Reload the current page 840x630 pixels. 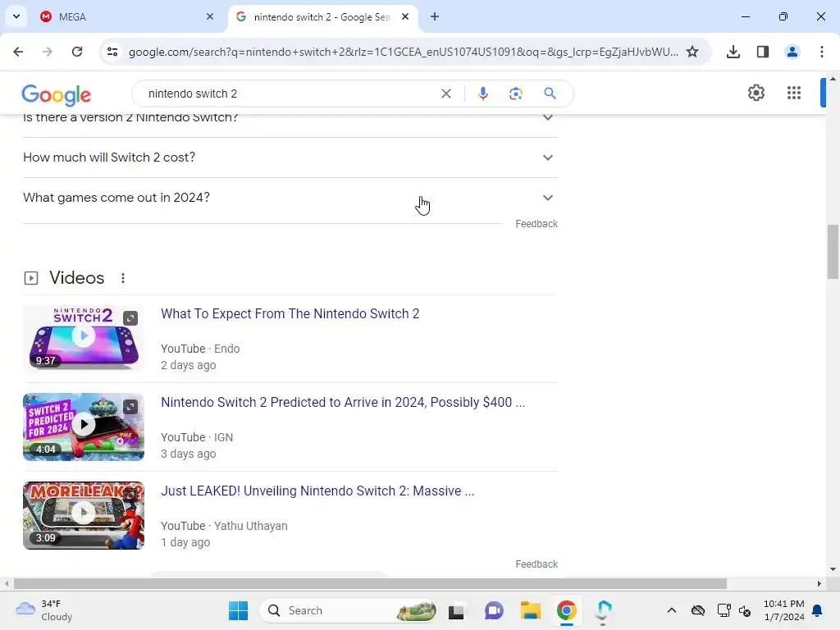(77, 52)
